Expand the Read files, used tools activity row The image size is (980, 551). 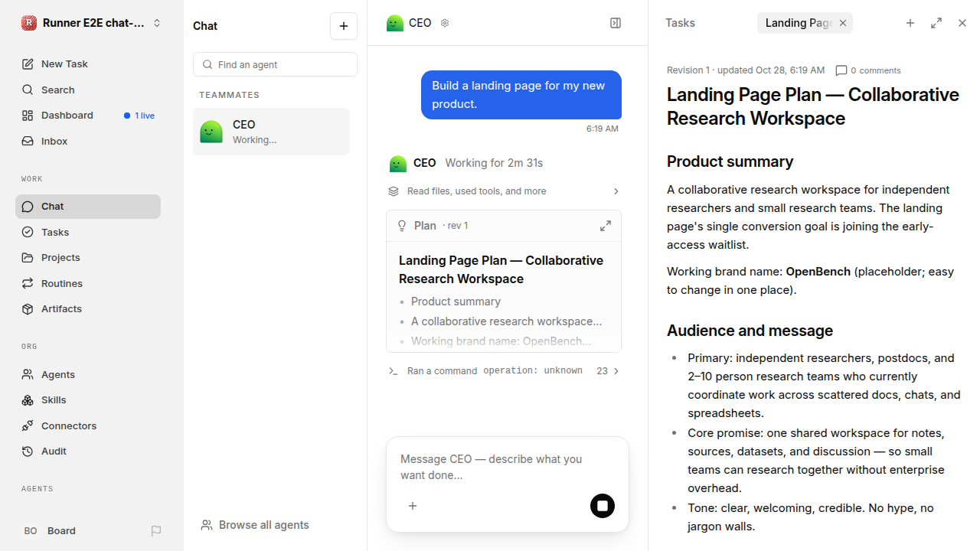pyautogui.click(x=504, y=191)
